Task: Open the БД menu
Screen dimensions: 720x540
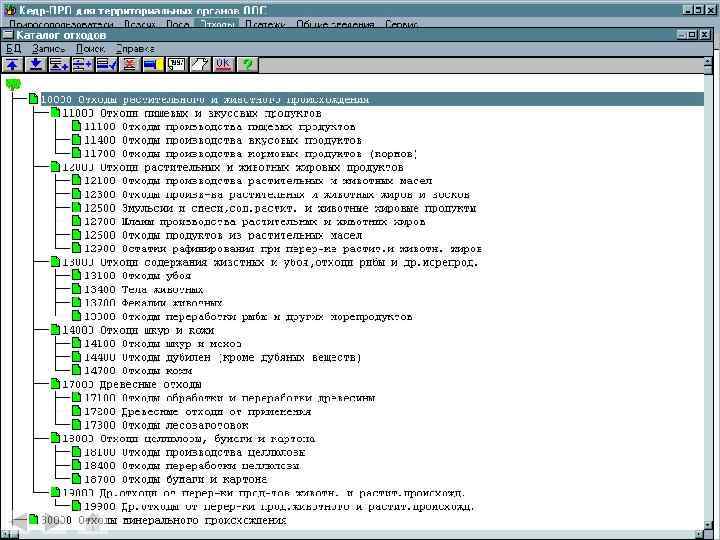Action: click(14, 49)
